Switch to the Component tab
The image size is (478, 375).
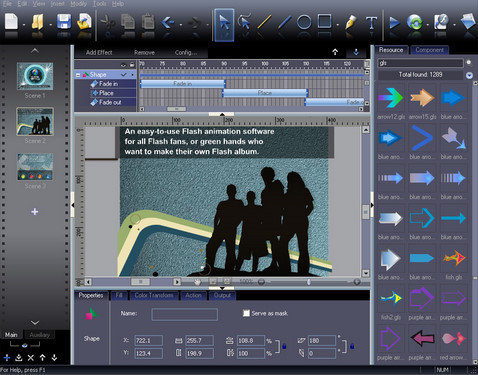[429, 50]
